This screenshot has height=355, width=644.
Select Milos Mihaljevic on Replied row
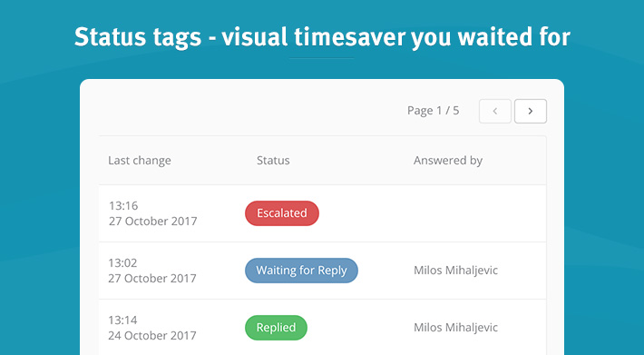point(456,328)
